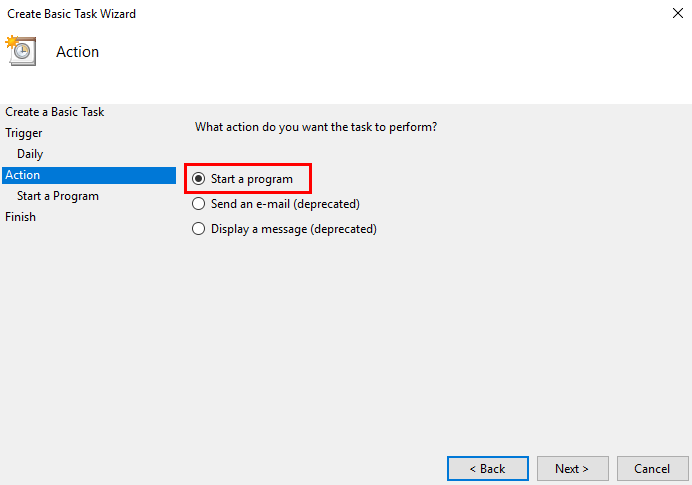This screenshot has height=485, width=692.
Task: Click the highlighted Action step in sidebar
Action: click(x=23, y=175)
